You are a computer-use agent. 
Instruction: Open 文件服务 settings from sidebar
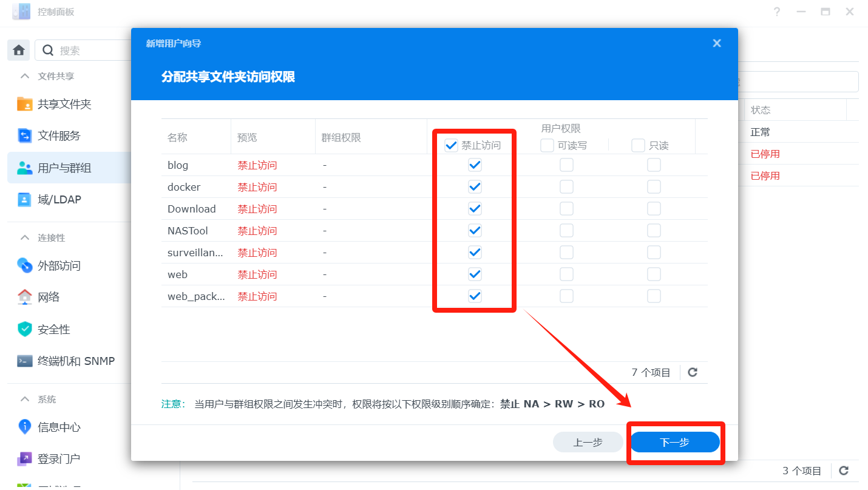click(x=58, y=136)
